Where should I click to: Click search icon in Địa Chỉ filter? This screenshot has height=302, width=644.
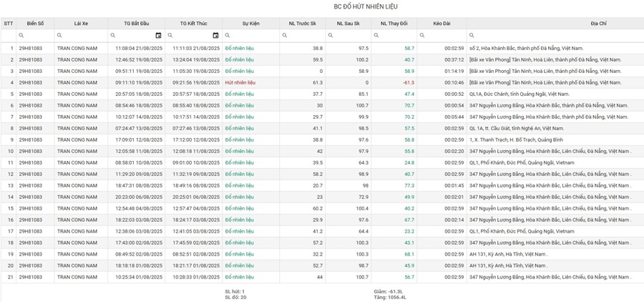[472, 35]
